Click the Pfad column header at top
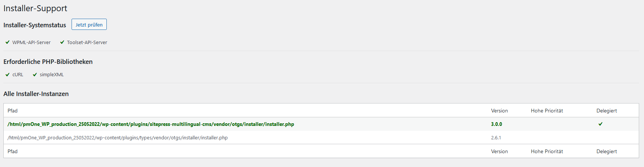This screenshot has width=644, height=167. click(12, 111)
